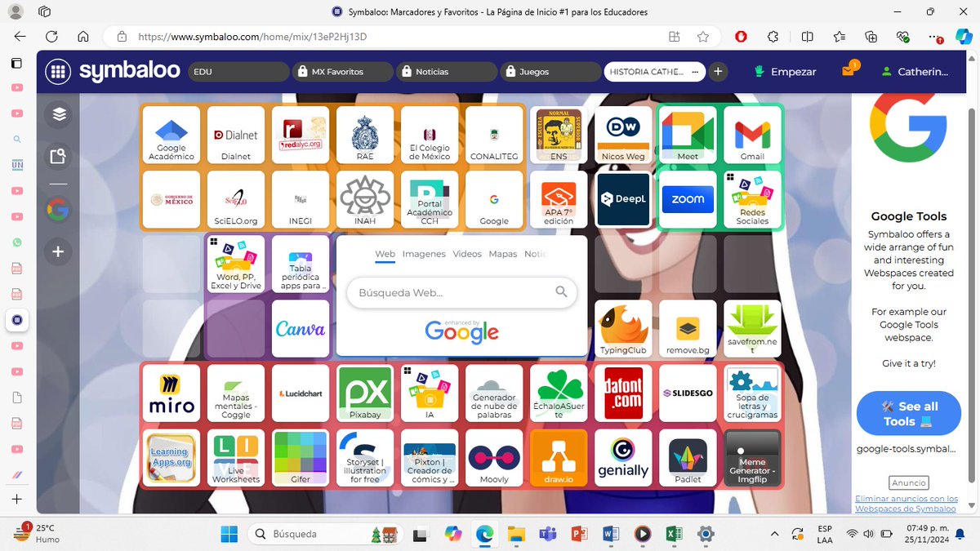Select the Videos search tab
This screenshot has width=980, height=551.
(x=467, y=254)
